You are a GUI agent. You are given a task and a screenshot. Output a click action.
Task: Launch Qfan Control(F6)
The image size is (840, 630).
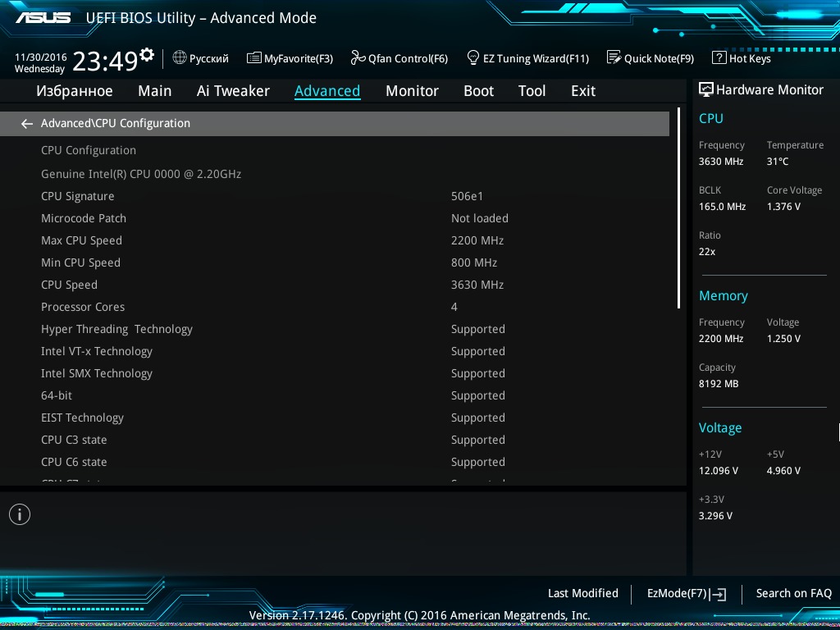coord(399,58)
